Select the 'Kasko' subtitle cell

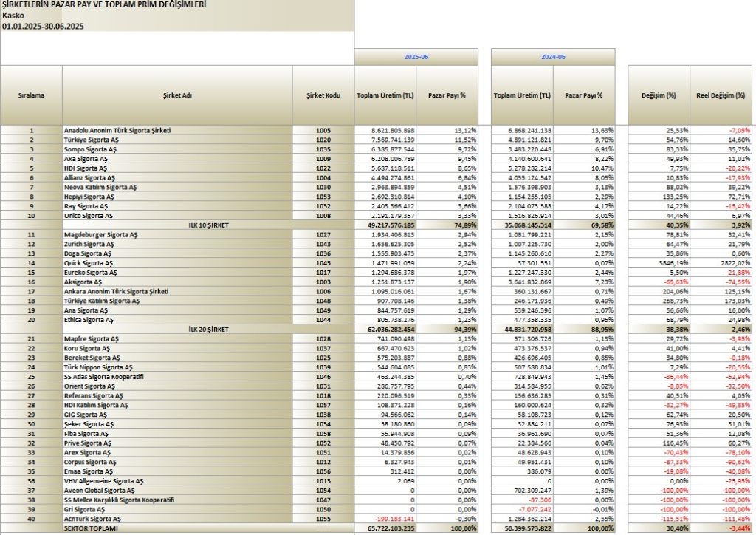pos(13,16)
